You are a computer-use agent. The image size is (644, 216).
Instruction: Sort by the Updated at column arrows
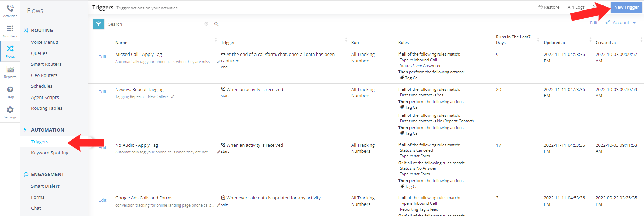coord(590,40)
